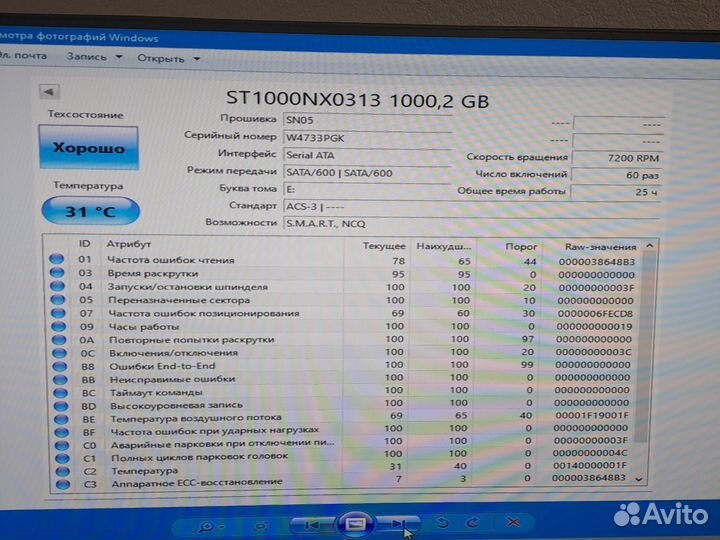This screenshot has height=540, width=720.
Task: Go to the next photo
Action: click(397, 523)
